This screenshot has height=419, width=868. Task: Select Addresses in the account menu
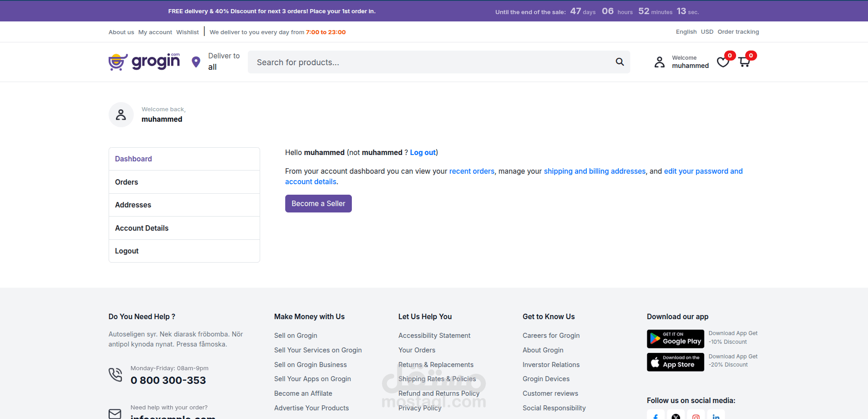133,205
